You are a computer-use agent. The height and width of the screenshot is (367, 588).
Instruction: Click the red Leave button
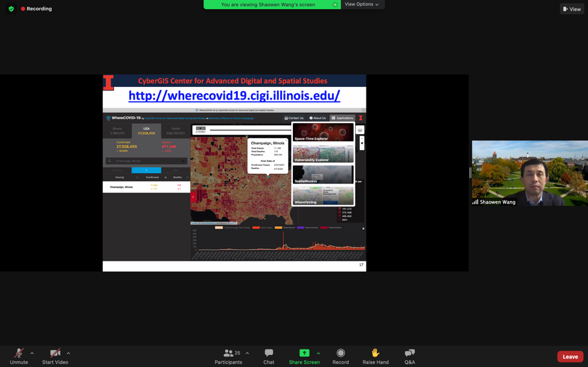tap(570, 357)
